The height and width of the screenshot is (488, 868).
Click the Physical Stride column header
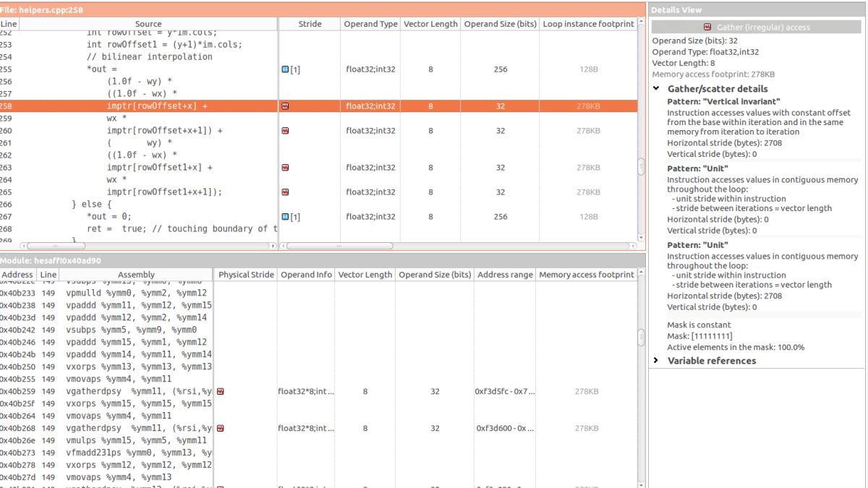click(x=246, y=275)
